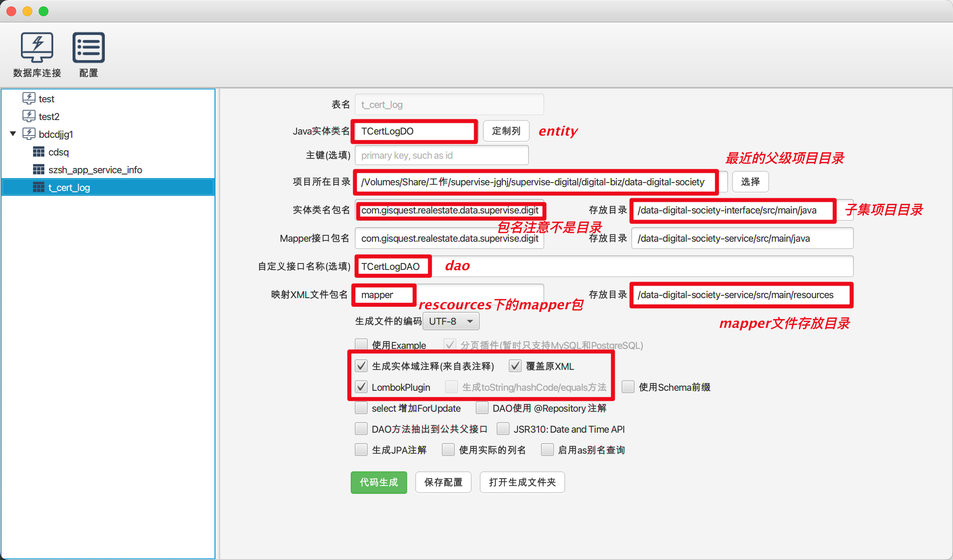
Task: Open the 定制列 column customizer
Action: coord(506,131)
